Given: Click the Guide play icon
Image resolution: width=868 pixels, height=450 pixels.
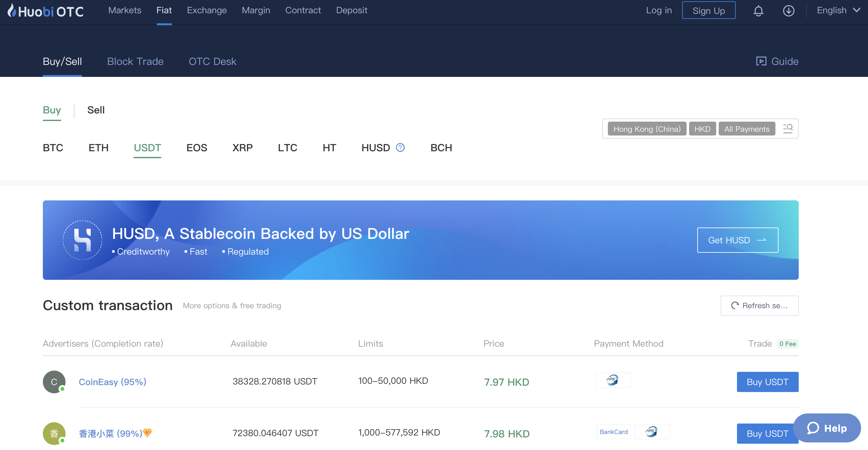Looking at the screenshot, I should [x=761, y=61].
